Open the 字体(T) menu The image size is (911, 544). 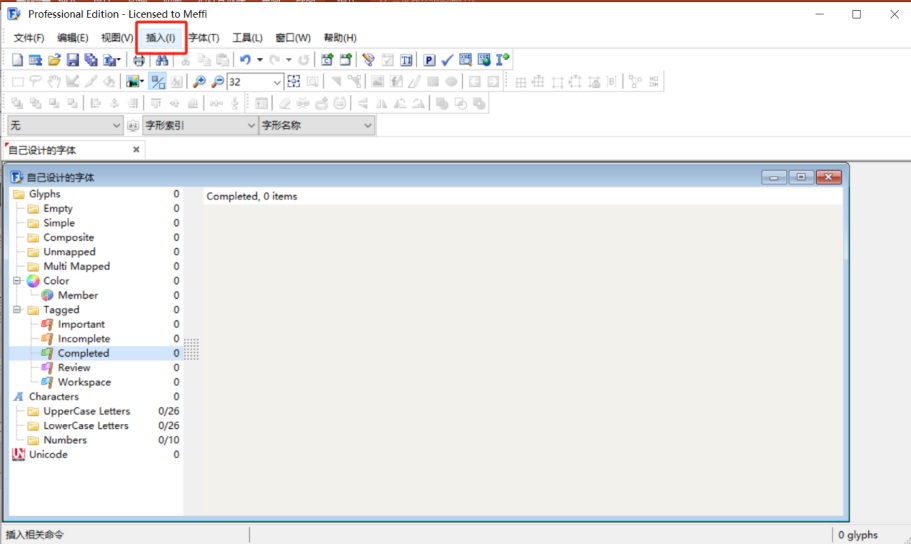[204, 38]
